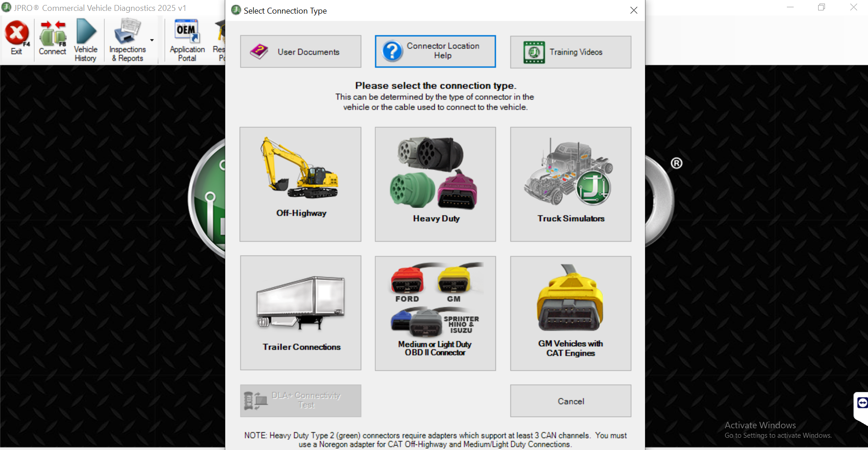Click the purple book User Documents icon
Viewport: 868px width, 450px height.
259,51
